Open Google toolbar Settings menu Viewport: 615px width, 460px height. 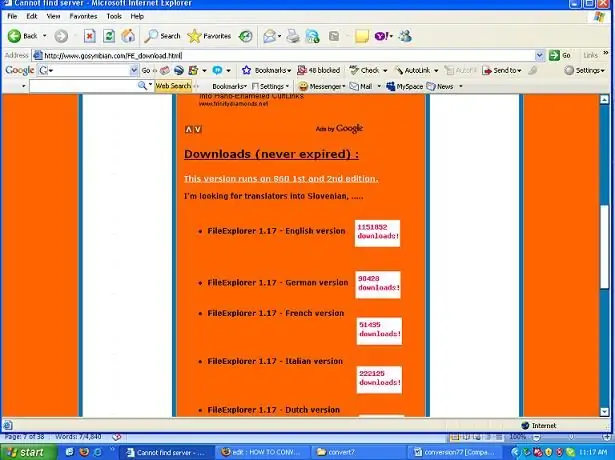584,70
